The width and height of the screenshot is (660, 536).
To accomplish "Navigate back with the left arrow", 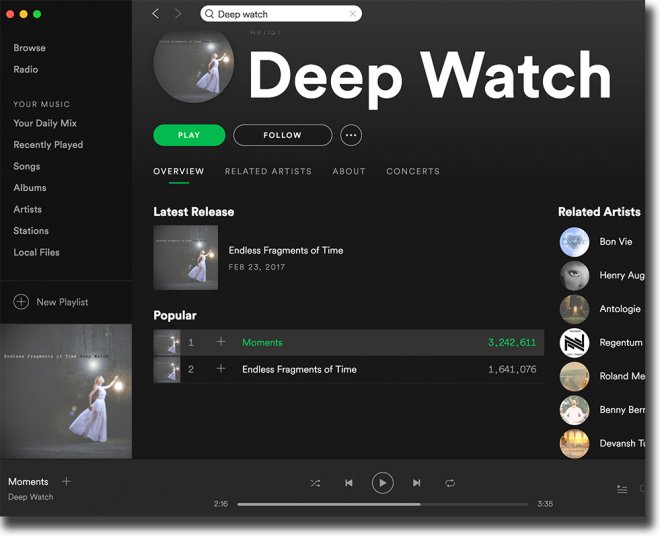I will (155, 14).
